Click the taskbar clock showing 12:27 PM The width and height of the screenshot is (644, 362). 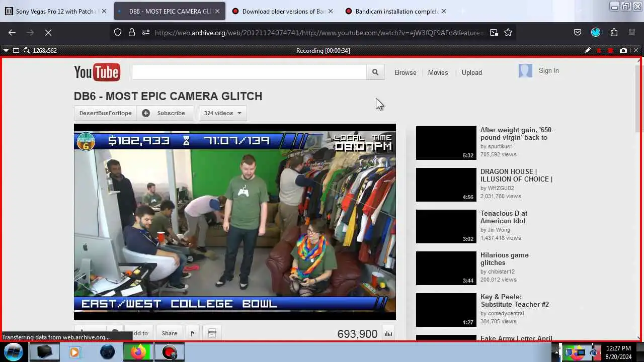tap(618, 348)
